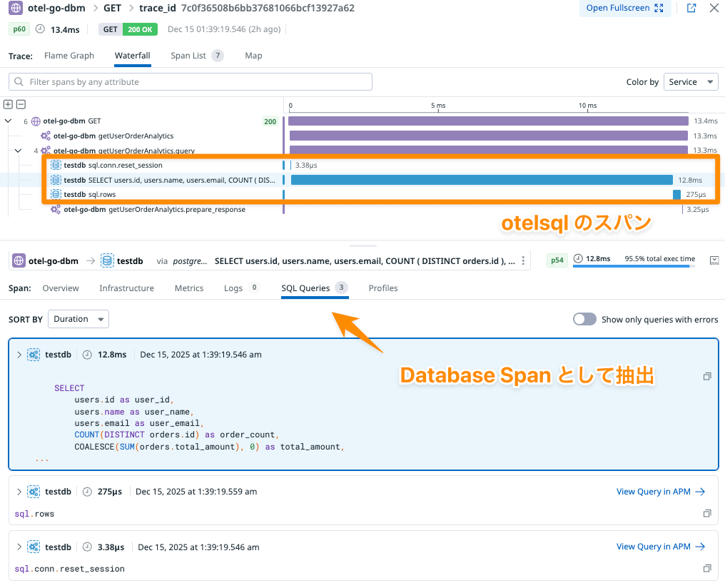Screen dimensions: 725x588
Task: Click testdb icon in 12.8ms query card
Action: tap(34, 355)
